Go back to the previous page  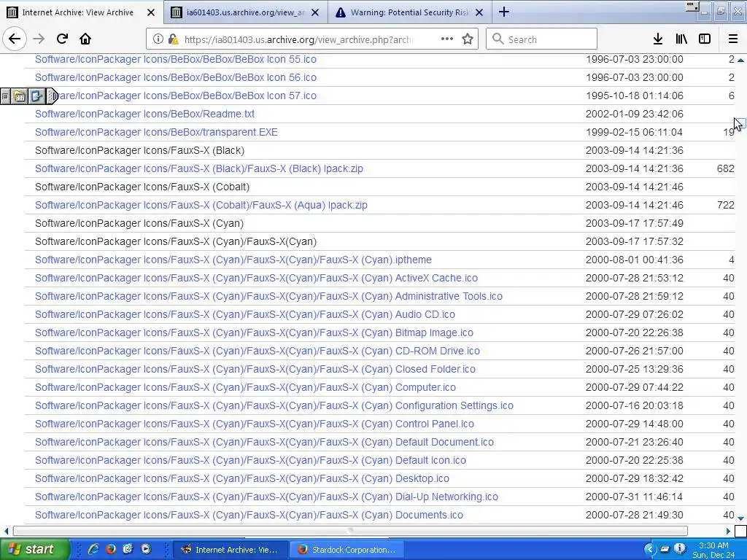[15, 39]
